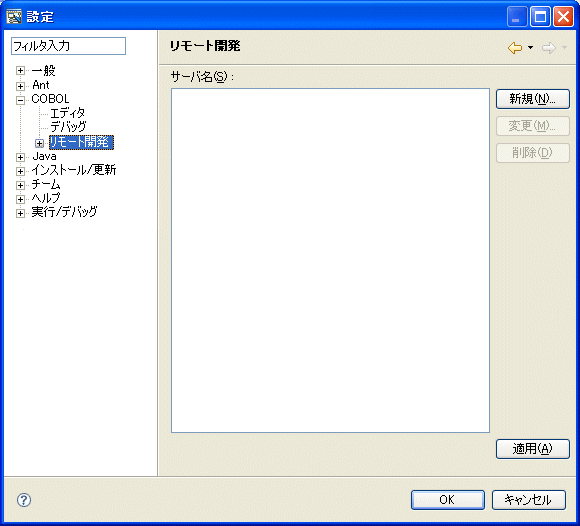Confirm with the OK button
580x526 pixels.
(448, 500)
